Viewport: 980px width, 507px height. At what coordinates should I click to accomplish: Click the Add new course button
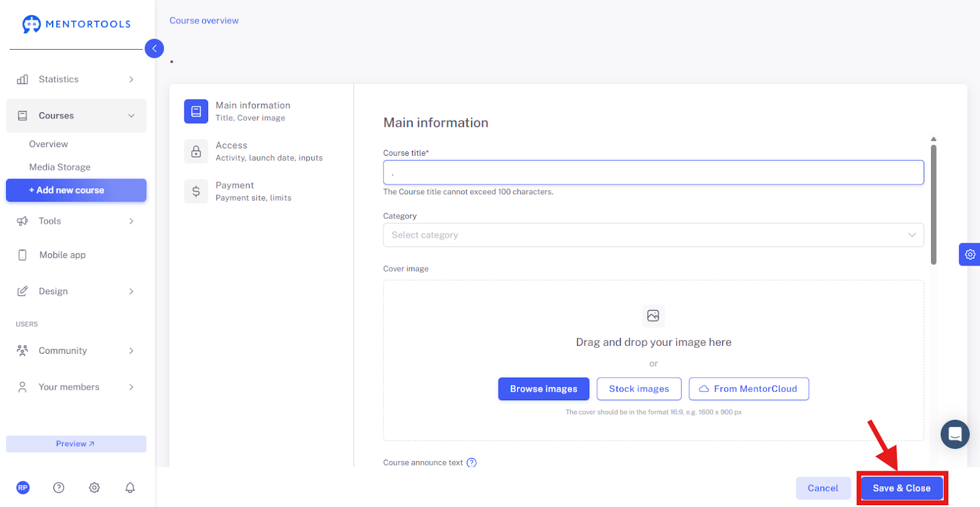pos(76,190)
